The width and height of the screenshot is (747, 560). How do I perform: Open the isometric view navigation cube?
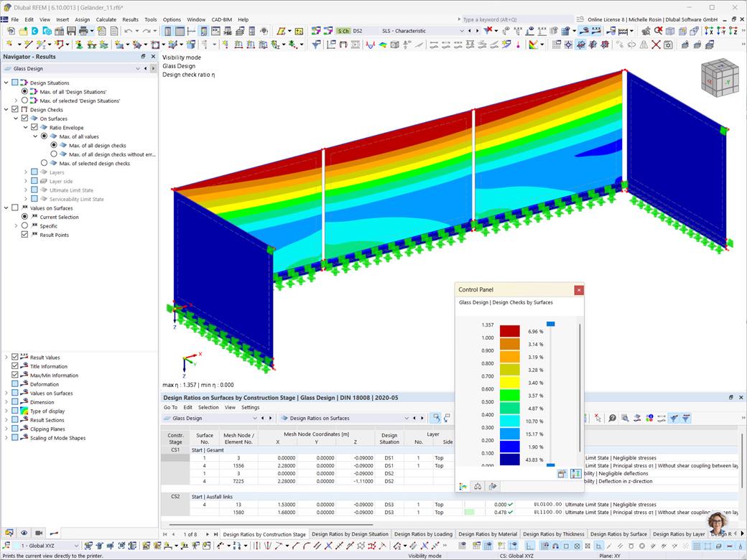[x=719, y=77]
